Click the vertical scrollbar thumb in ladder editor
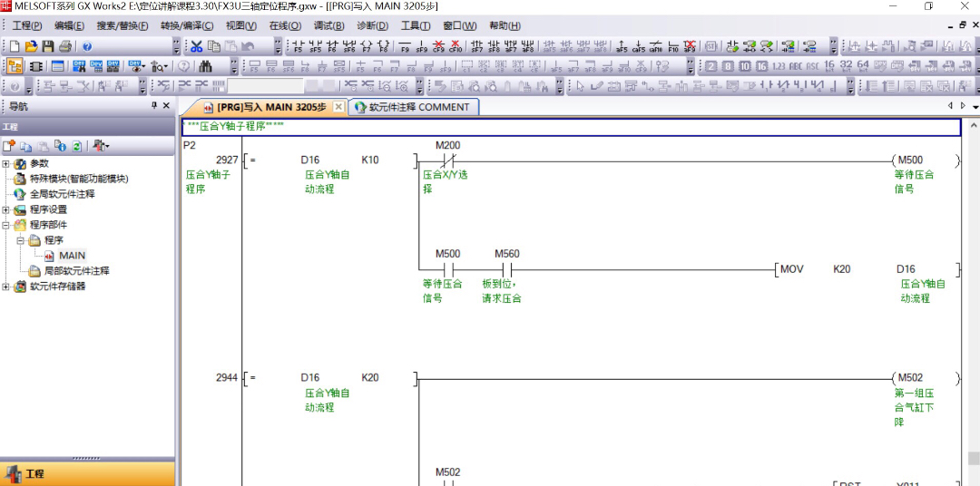 click(974, 459)
